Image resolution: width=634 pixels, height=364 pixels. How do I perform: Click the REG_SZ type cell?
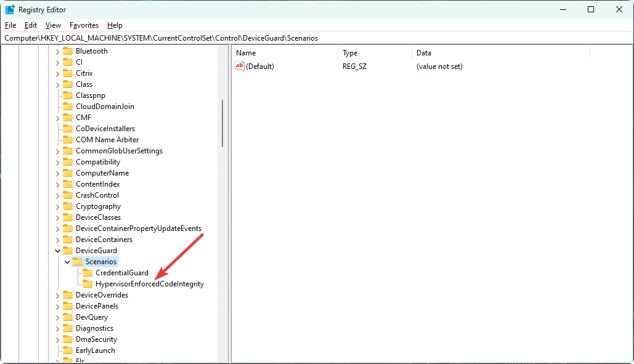point(355,67)
